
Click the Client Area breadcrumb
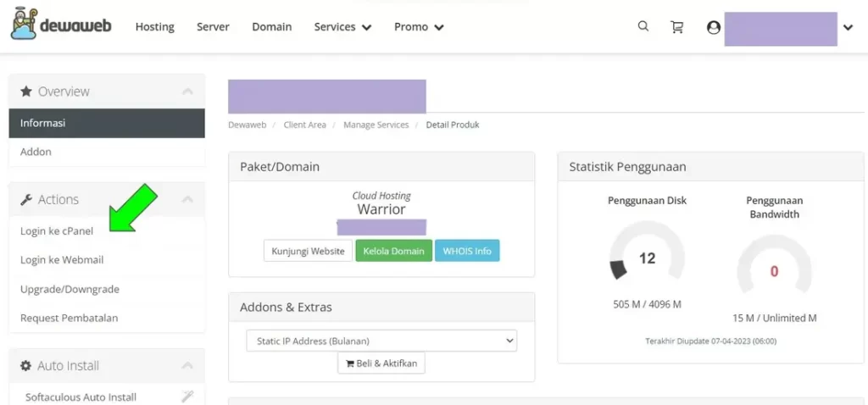point(305,125)
